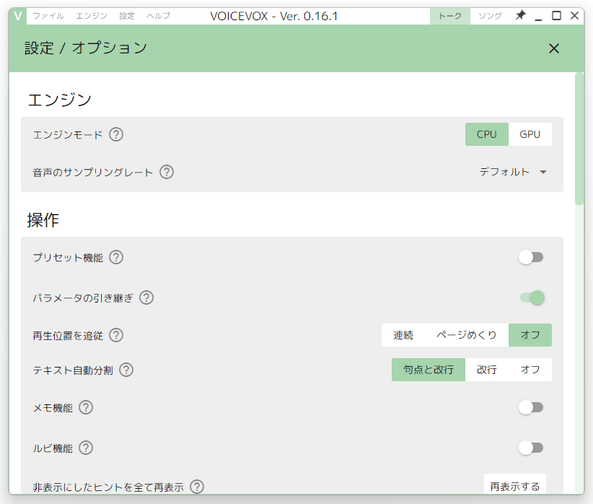593x504 pixels.
Task: Click help icon beside テキスト自動分割
Action: click(x=126, y=370)
